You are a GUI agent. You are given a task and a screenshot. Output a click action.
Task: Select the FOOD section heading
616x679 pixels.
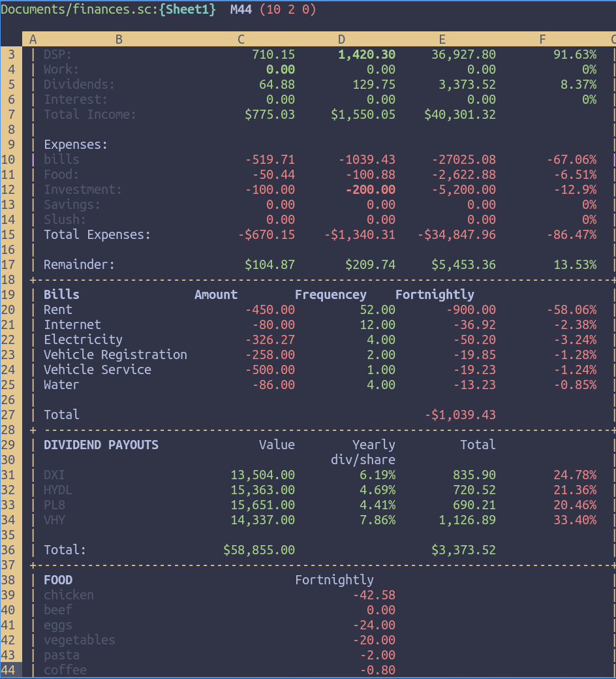click(58, 580)
